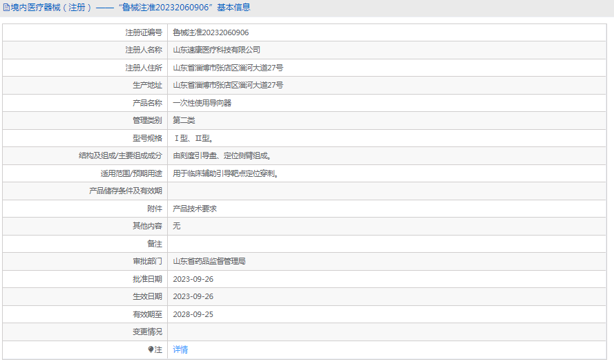Select registration number value 鲁械注准20232060906 in the table
This screenshot has height=364, width=614.
click(211, 32)
